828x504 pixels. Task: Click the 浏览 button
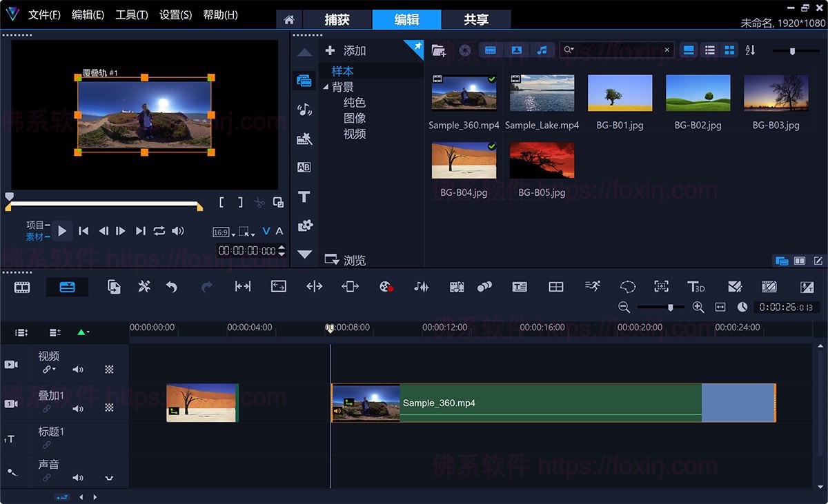pyautogui.click(x=346, y=260)
